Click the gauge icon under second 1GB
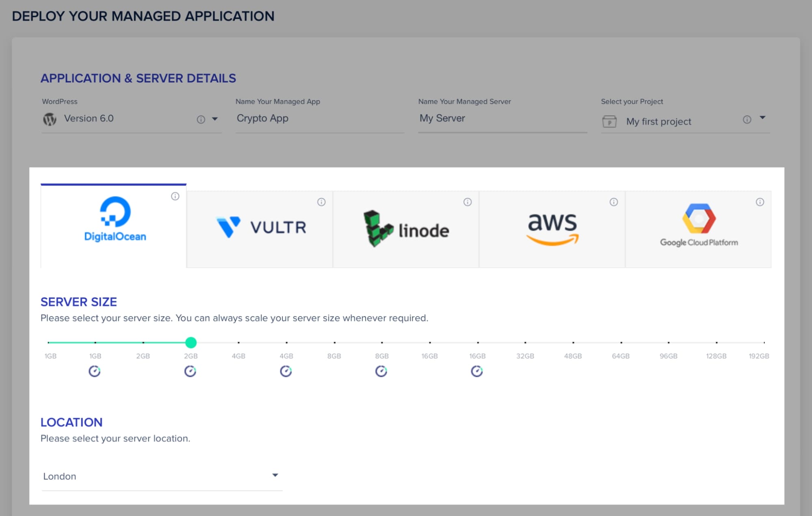812x516 pixels. point(95,371)
